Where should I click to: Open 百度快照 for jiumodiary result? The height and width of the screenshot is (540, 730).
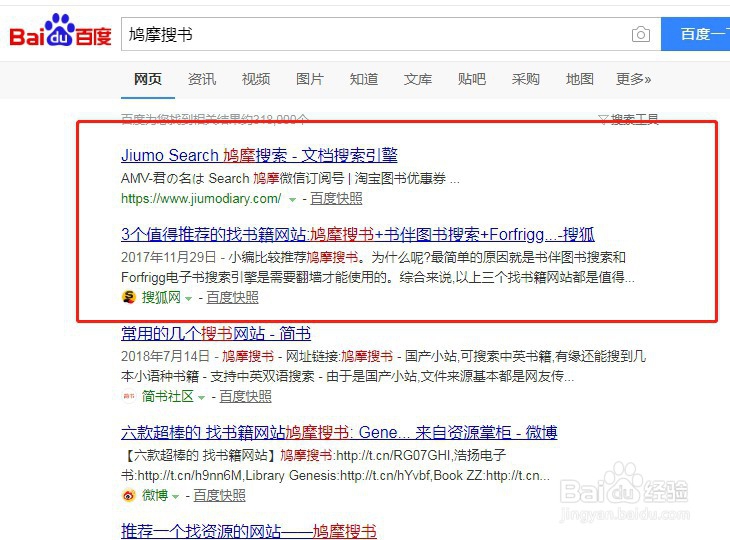coord(336,199)
